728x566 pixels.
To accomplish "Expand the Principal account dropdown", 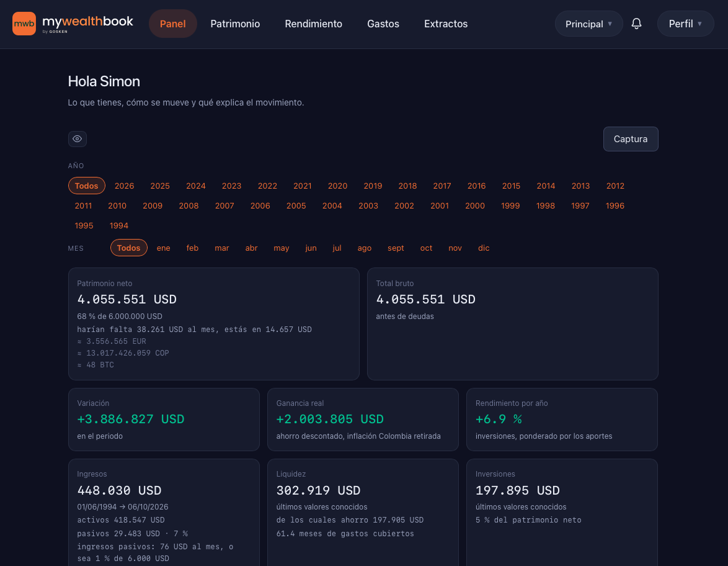I will click(x=588, y=24).
